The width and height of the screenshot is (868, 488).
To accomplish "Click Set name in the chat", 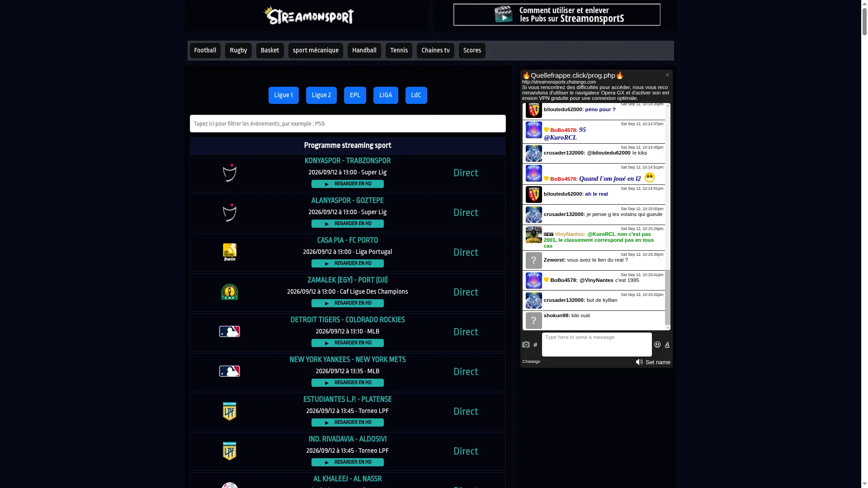I will point(658,362).
